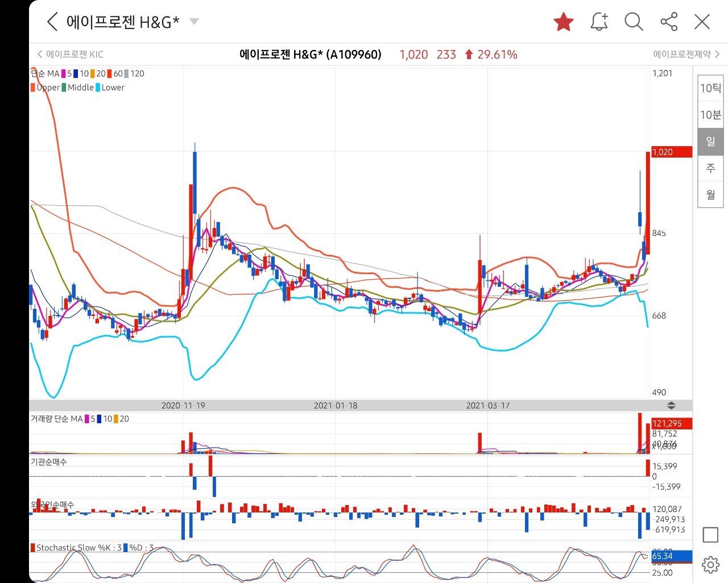Click the 1,201 price axis label
The height and width of the screenshot is (583, 728).
[x=663, y=73]
